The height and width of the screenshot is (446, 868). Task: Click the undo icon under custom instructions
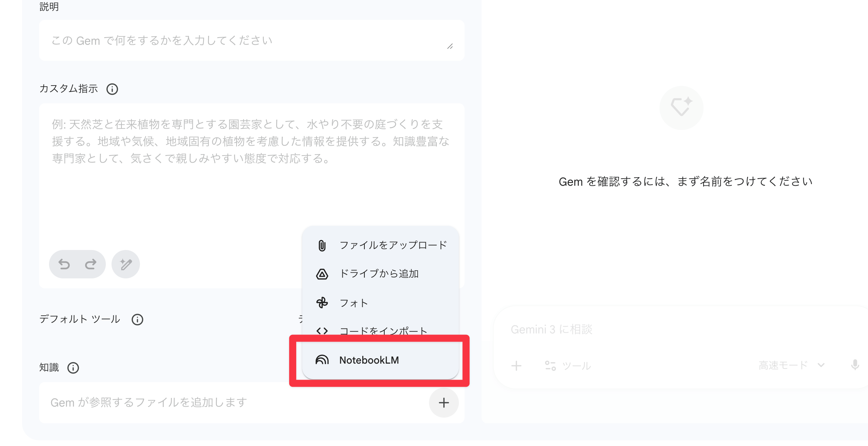(65, 264)
